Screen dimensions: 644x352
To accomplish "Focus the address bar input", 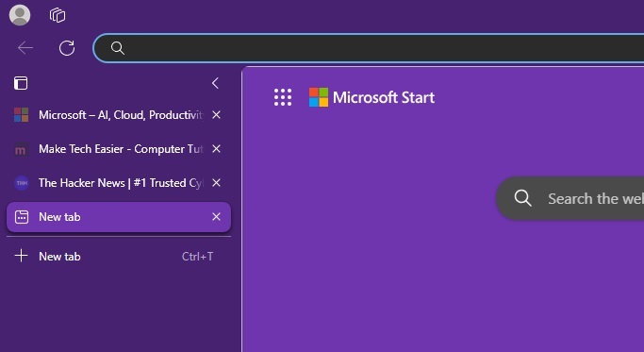I will click(x=370, y=48).
